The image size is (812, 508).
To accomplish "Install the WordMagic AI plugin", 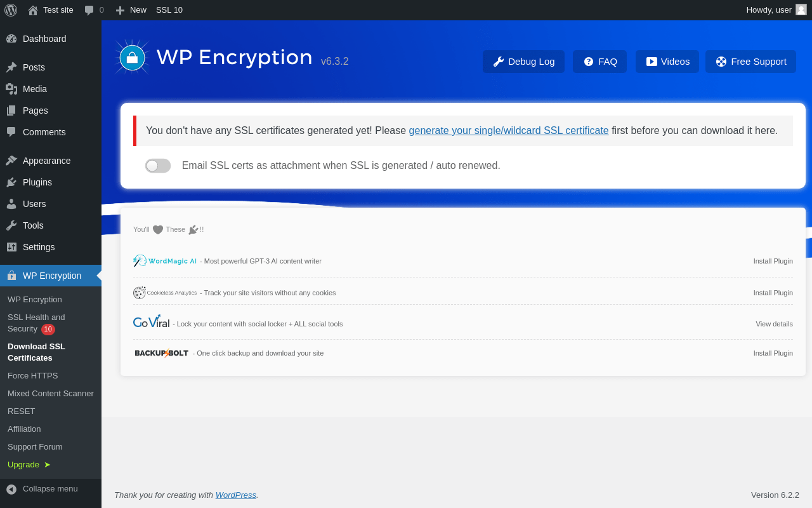I will pyautogui.click(x=773, y=261).
